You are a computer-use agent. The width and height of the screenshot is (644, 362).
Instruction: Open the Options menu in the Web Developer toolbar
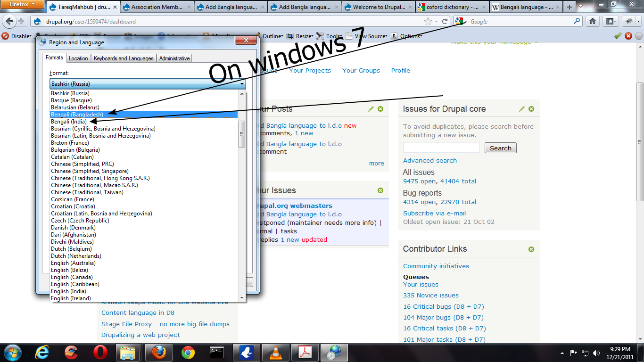click(x=406, y=36)
